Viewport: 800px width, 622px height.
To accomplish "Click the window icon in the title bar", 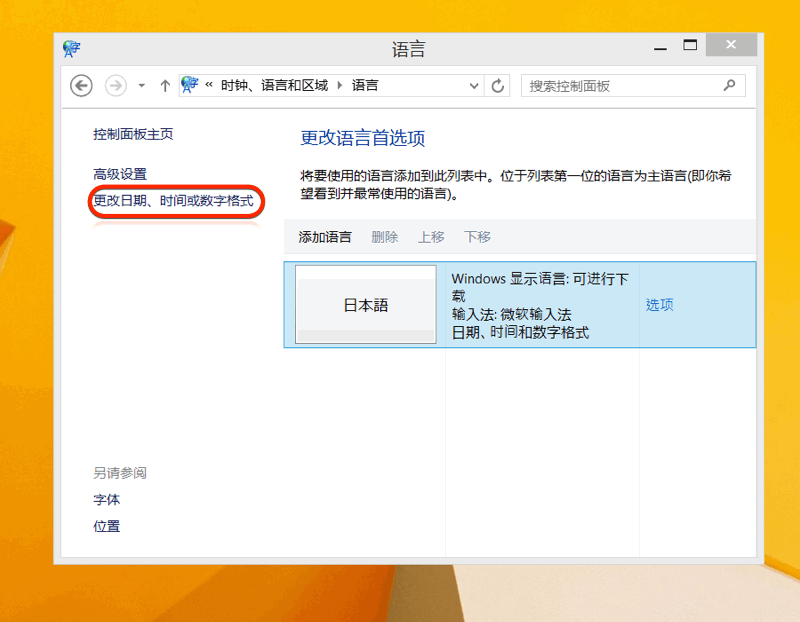I will click(x=71, y=48).
